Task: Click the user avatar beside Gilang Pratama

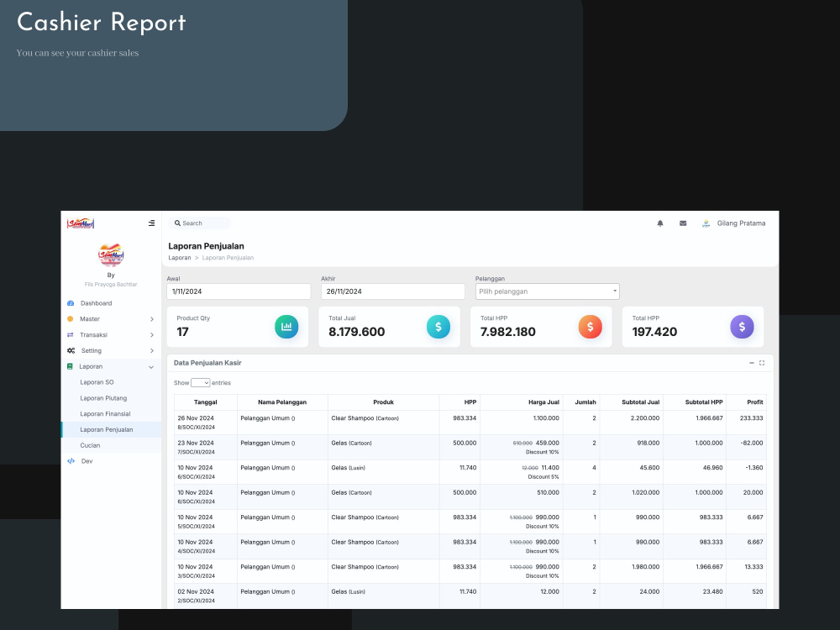Action: pyautogui.click(x=706, y=223)
